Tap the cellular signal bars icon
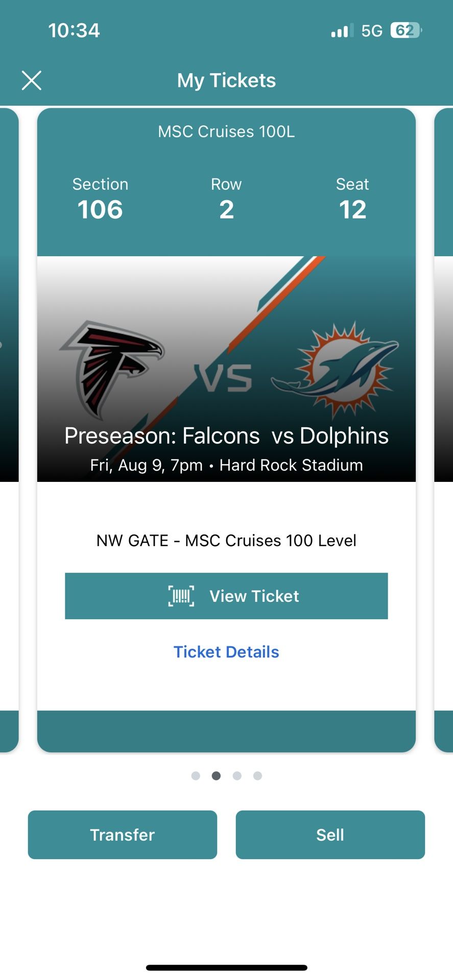 click(341, 31)
